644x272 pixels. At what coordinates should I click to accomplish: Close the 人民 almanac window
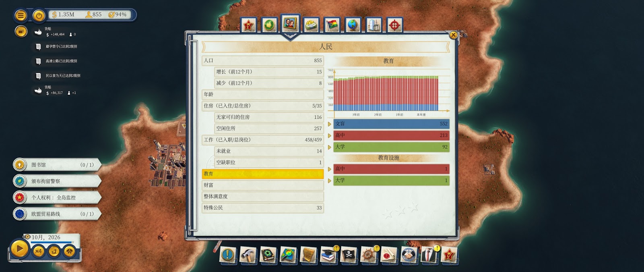453,35
